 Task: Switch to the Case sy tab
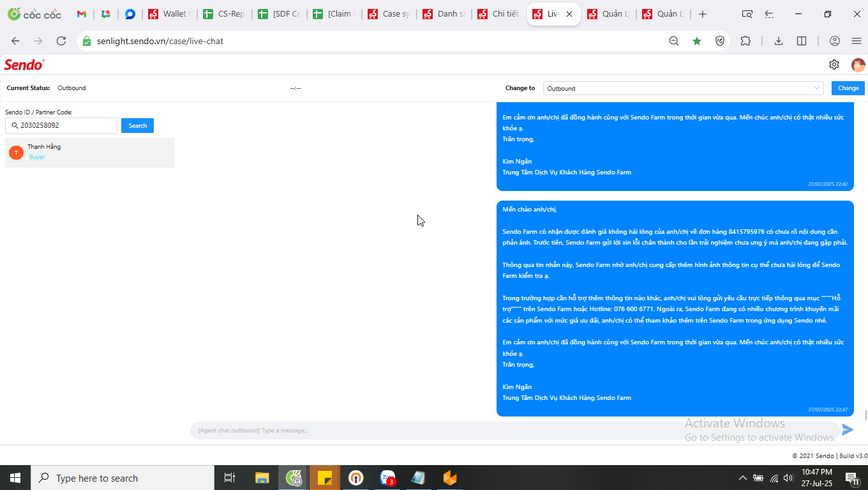pos(389,14)
